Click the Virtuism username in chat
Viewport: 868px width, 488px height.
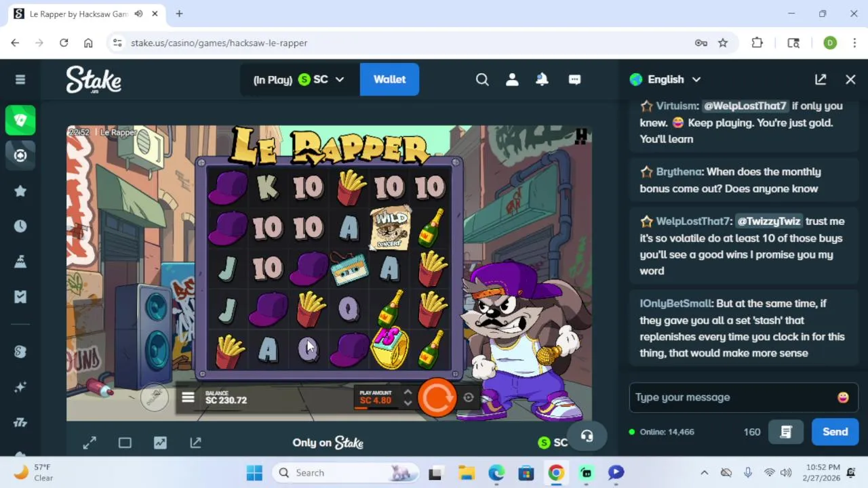pyautogui.click(x=677, y=106)
